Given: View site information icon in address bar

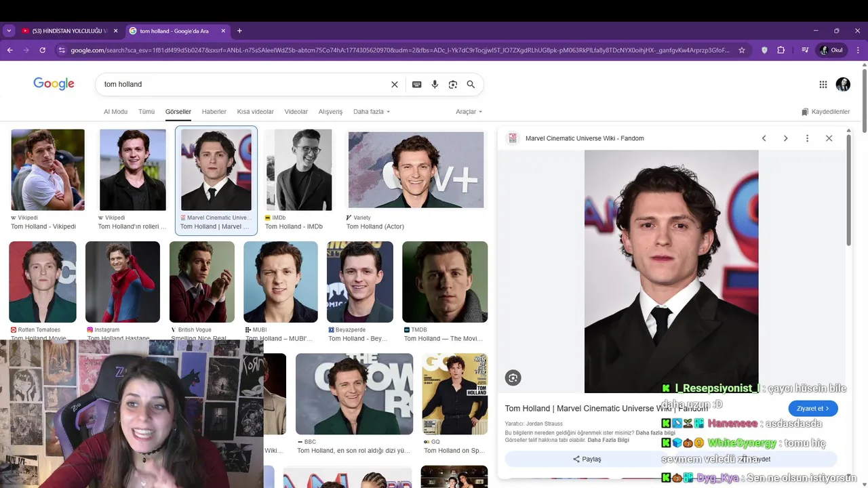Looking at the screenshot, I should 62,50.
